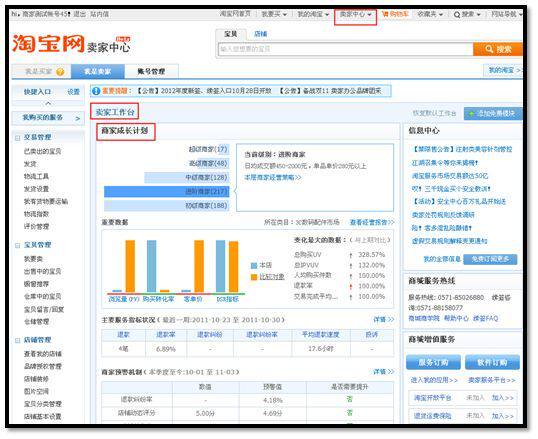This screenshot has width=538, height=439.
Task: Select the 店铺 search tab
Action: tap(260, 34)
